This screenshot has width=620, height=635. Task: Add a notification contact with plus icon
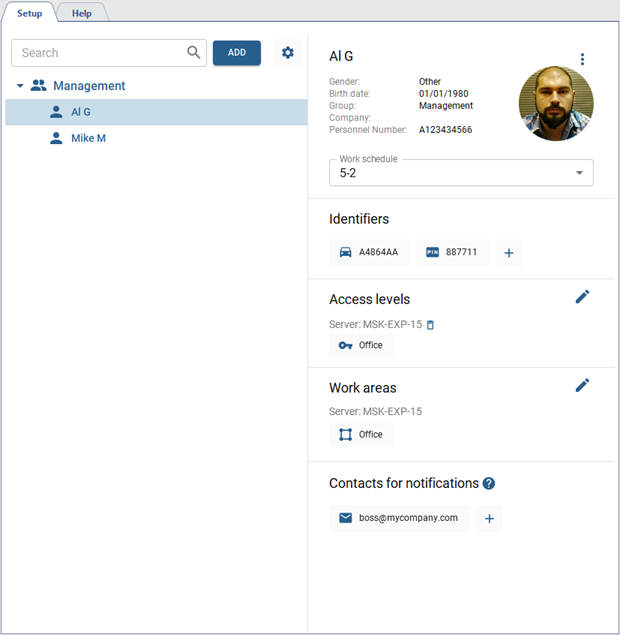(x=489, y=518)
